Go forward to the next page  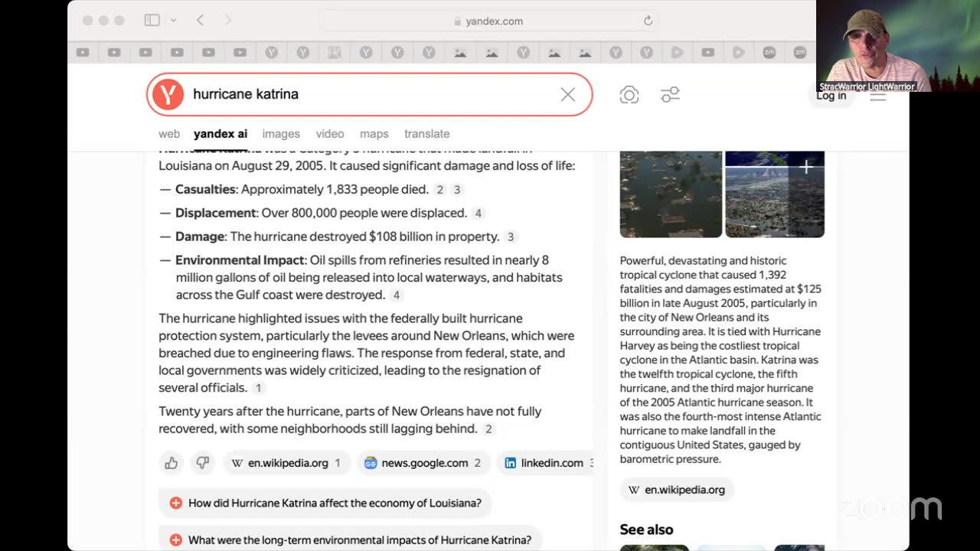227,21
